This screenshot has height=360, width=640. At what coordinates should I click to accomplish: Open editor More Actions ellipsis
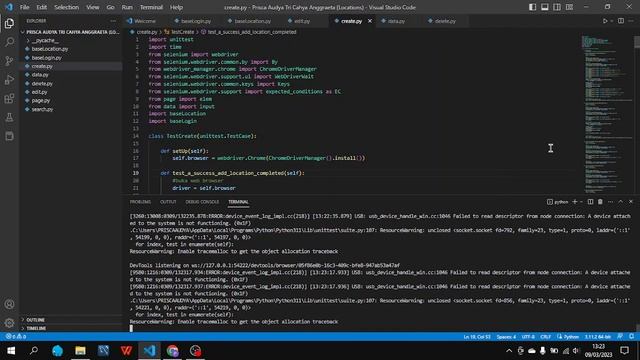coord(631,21)
